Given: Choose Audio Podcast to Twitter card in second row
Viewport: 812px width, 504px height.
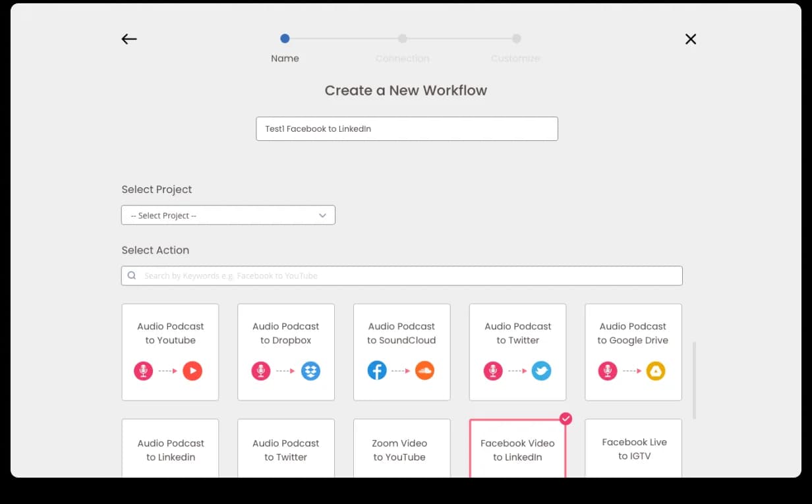Looking at the screenshot, I should (x=286, y=448).
